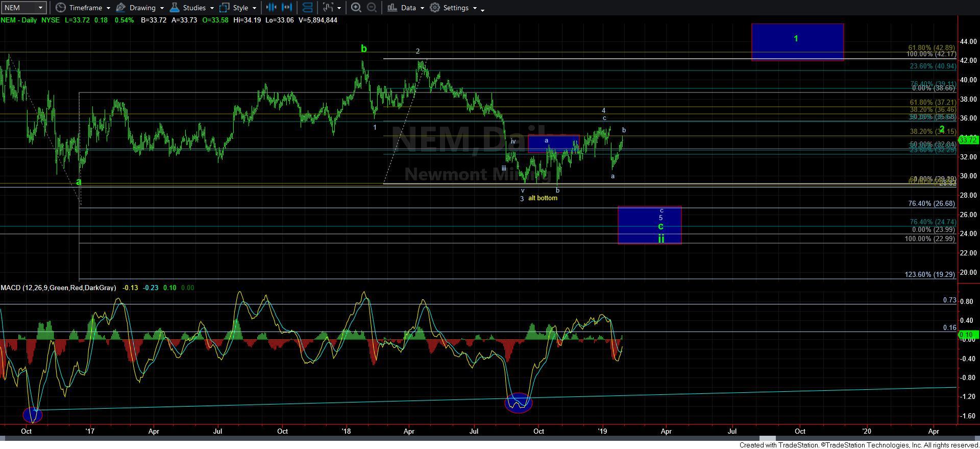Screen dimensions: 980x449
Task: Click the Data bar chart icon
Action: 392,8
